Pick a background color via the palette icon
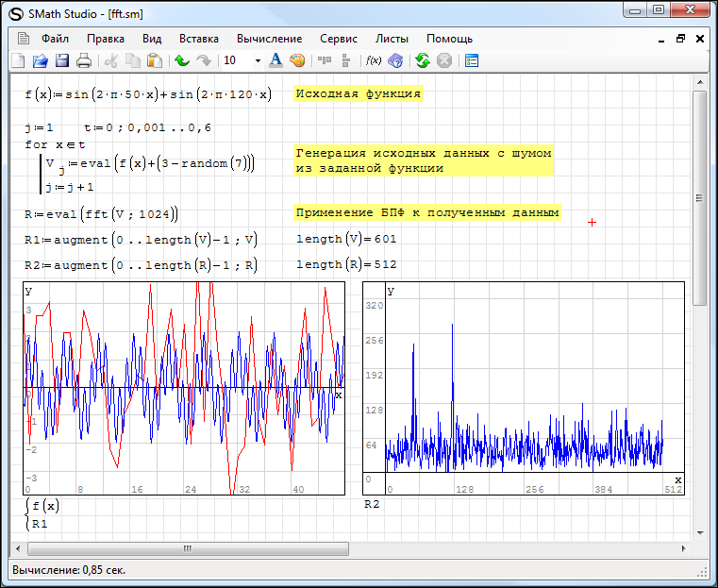 point(297,60)
